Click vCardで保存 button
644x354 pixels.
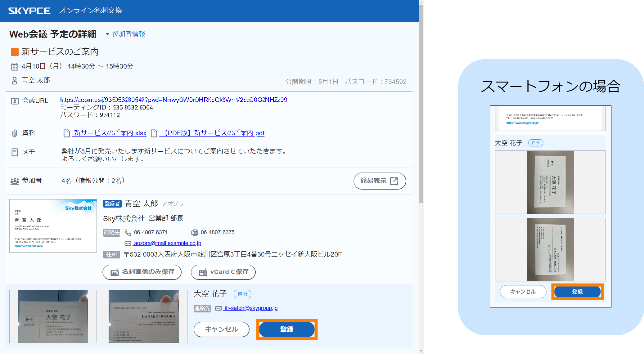coord(223,272)
